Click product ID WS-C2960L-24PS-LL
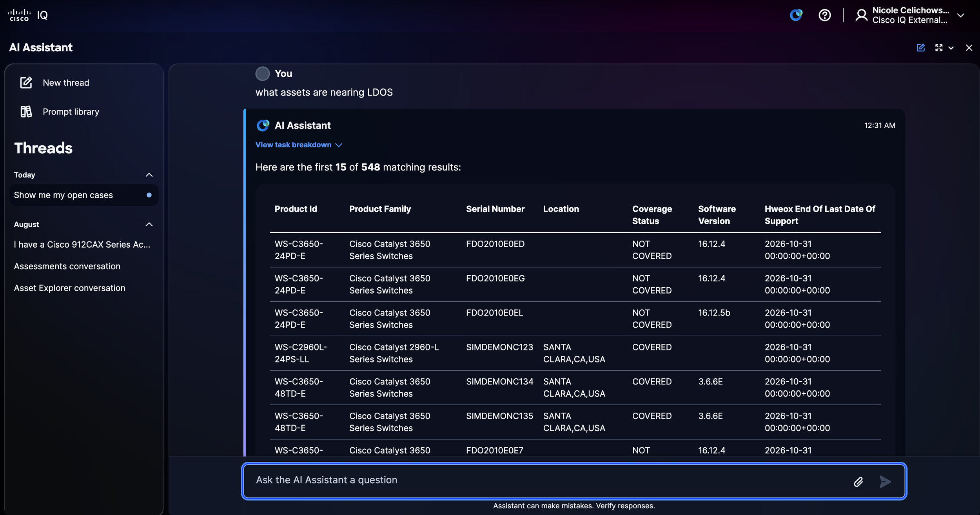980x515 pixels. tap(300, 353)
